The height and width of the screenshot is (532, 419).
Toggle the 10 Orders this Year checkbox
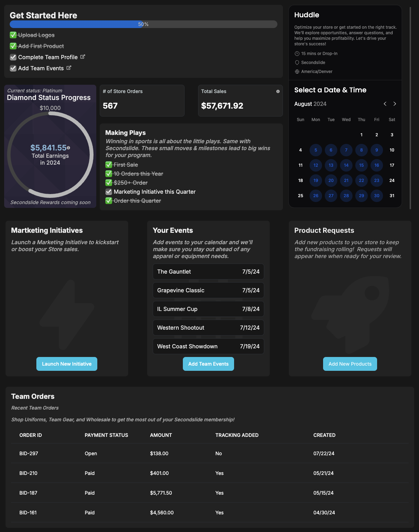(109, 174)
